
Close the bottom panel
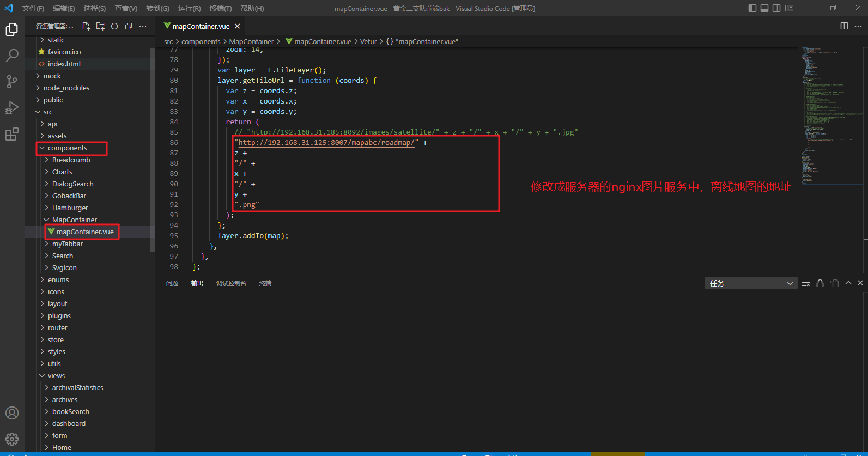point(860,283)
